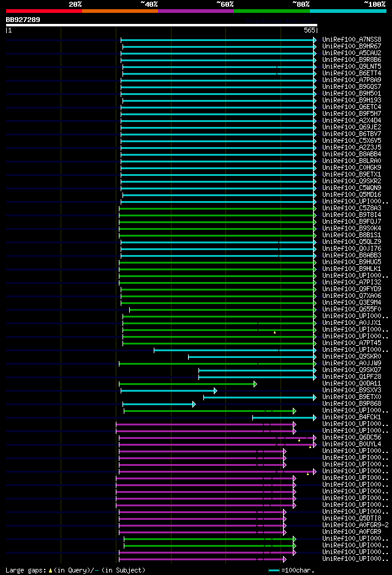
Task: Click the red 20% identity legend segment
Action: (x=44, y=11)
